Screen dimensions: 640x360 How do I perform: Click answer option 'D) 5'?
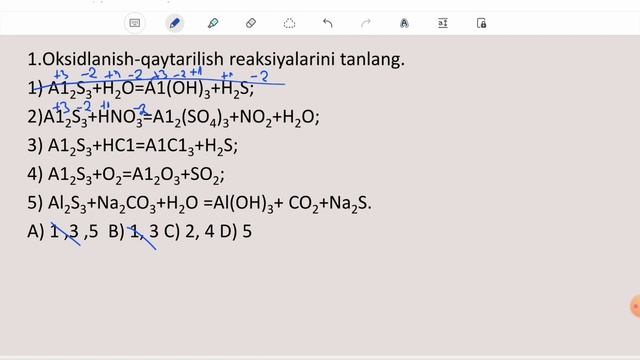coord(236,231)
